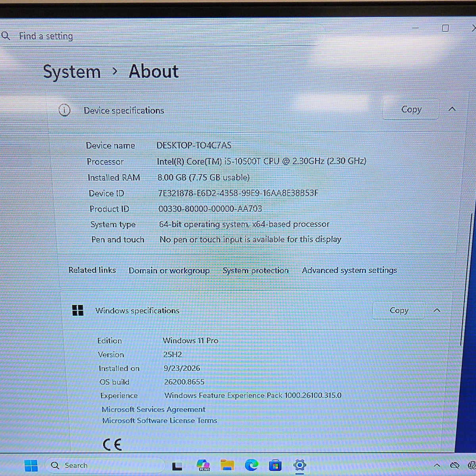The image size is (476, 476).
Task: Open Advanced system settings link
Action: click(x=349, y=270)
